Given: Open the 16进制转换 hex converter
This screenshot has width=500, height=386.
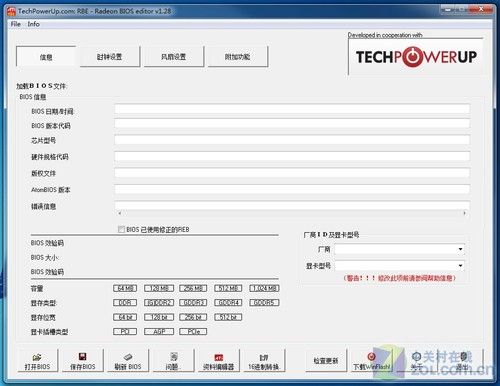Looking at the screenshot, I should [x=264, y=361].
